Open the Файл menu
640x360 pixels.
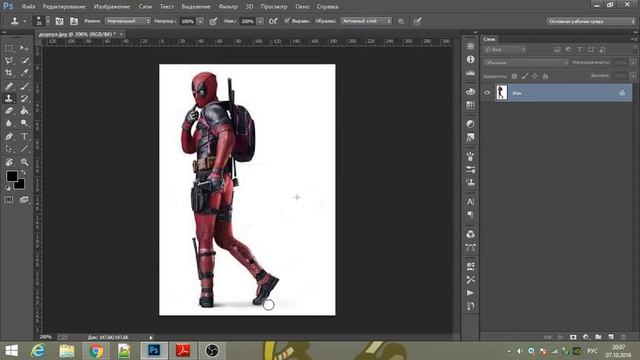28,7
